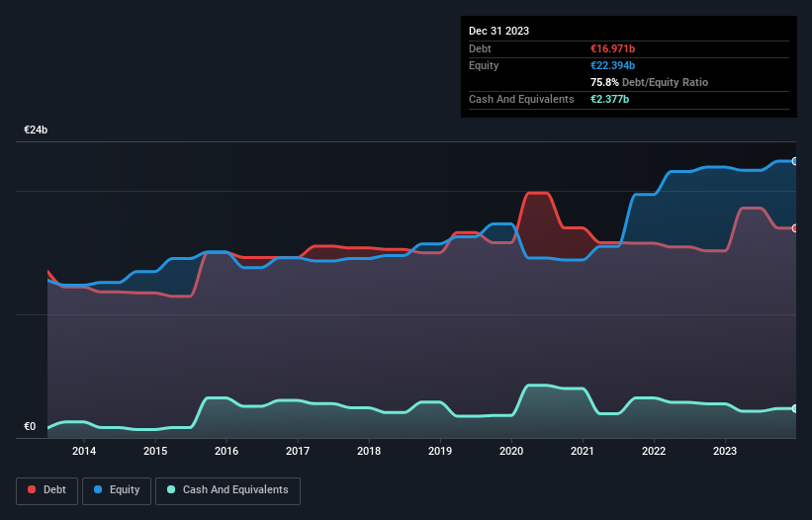Click the €0 y-axis label
812x520 pixels.
click(x=30, y=427)
